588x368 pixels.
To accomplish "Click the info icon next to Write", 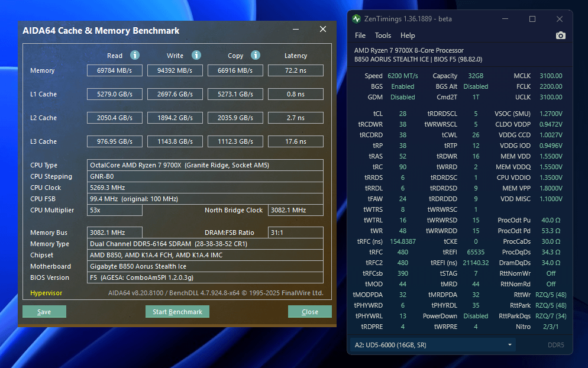I will pyautogui.click(x=196, y=55).
